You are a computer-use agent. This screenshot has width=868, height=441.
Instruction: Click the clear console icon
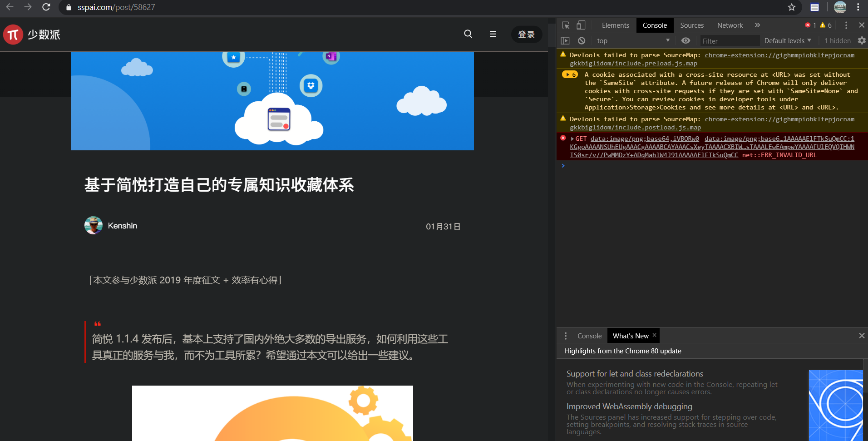(x=582, y=40)
